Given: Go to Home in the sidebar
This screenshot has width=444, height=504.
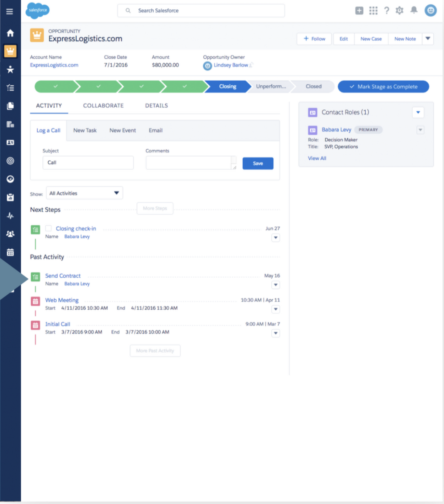Looking at the screenshot, I should coord(10,33).
